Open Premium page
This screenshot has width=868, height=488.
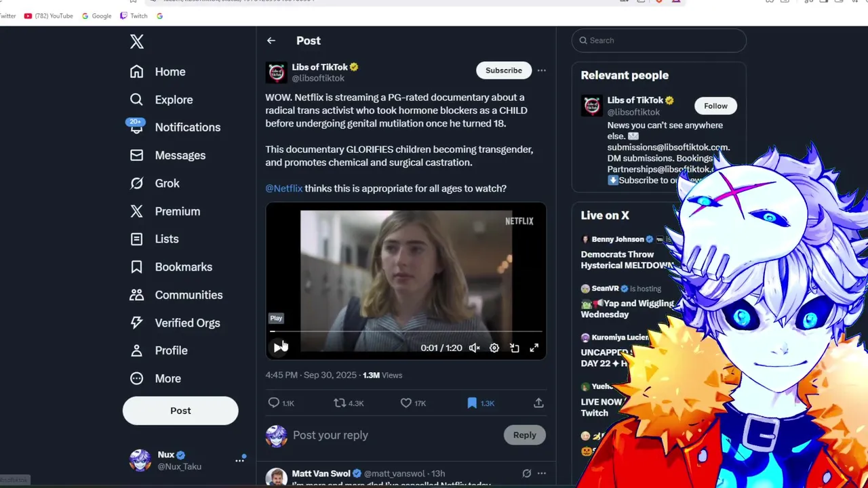point(165,211)
